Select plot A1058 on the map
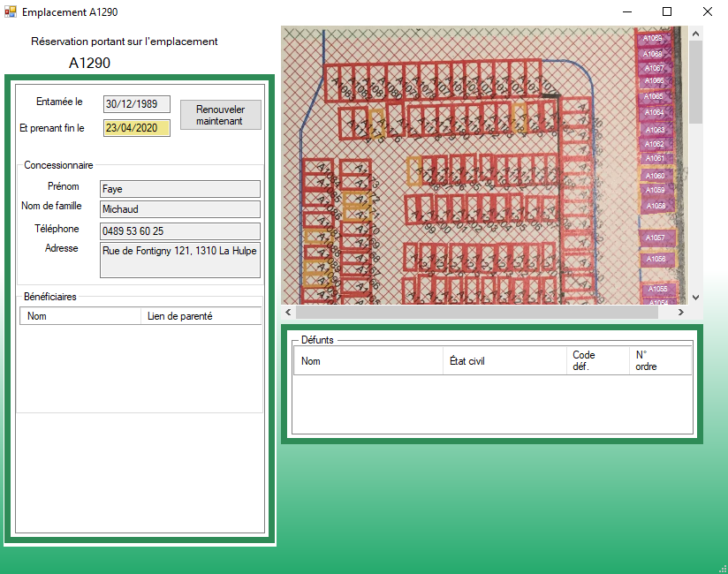The width and height of the screenshot is (728, 574). click(656, 206)
